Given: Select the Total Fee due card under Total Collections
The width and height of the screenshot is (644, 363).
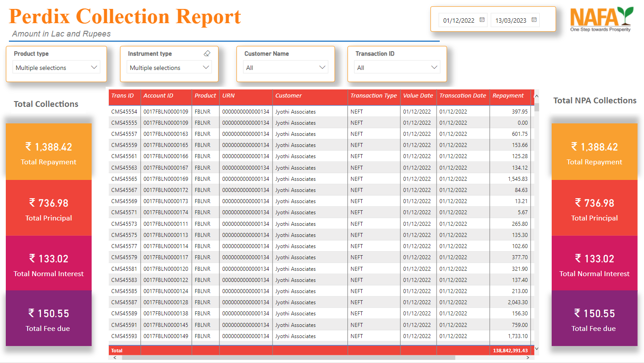Looking at the screenshot, I should [49, 318].
